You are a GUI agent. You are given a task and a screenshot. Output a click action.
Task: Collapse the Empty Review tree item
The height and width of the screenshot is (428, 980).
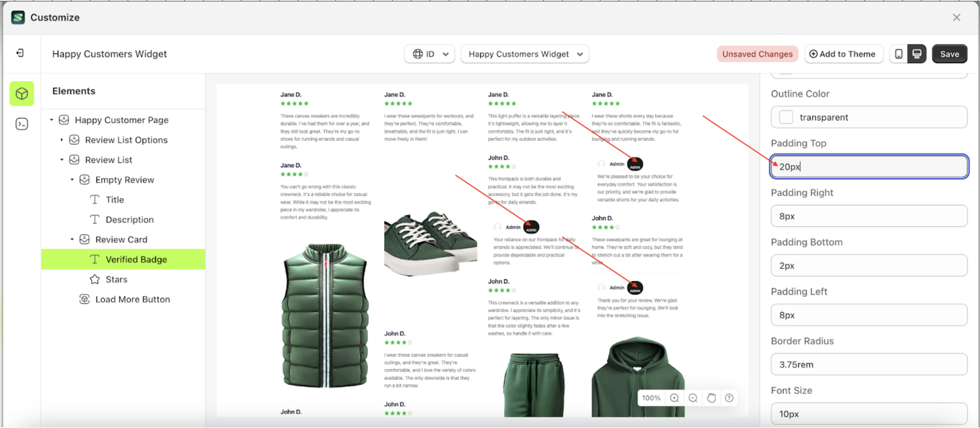[72, 179]
